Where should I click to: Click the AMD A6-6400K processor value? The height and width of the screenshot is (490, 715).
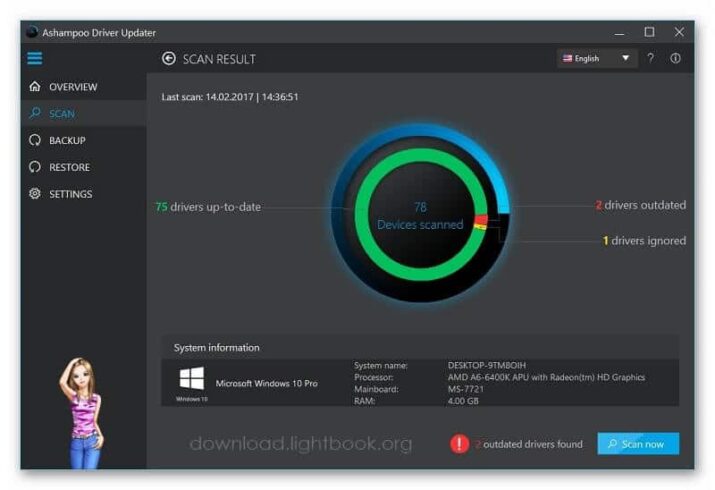(546, 377)
